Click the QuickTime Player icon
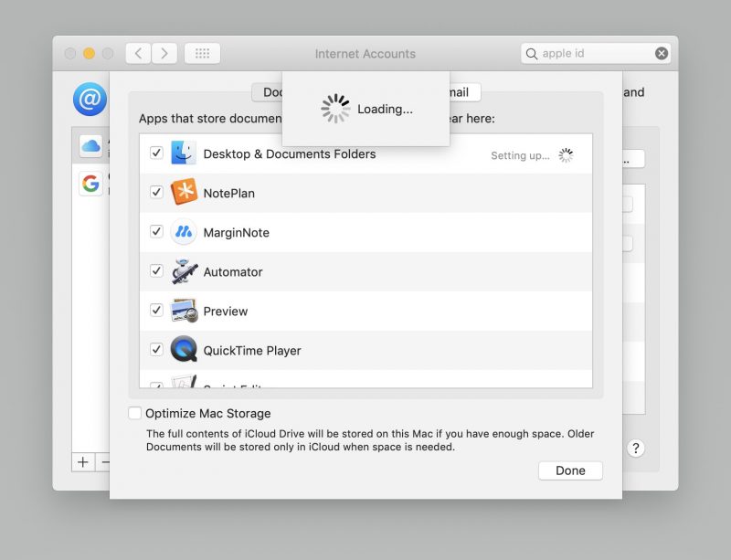 coord(184,350)
